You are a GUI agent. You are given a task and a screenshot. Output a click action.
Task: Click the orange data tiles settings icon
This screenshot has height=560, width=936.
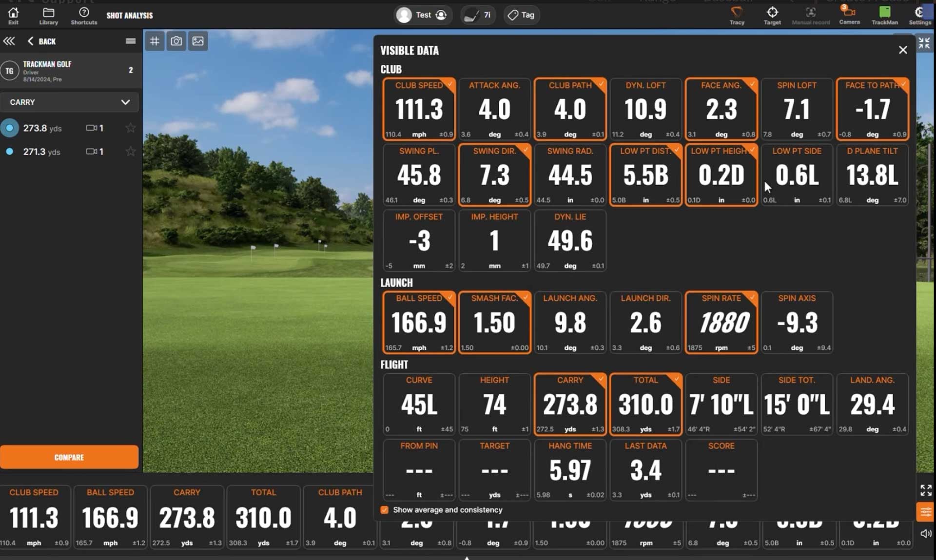(925, 512)
